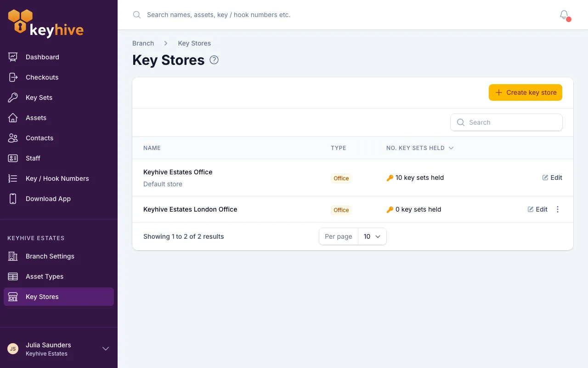
Task: Open Asset Types menu item
Action: tap(59, 276)
